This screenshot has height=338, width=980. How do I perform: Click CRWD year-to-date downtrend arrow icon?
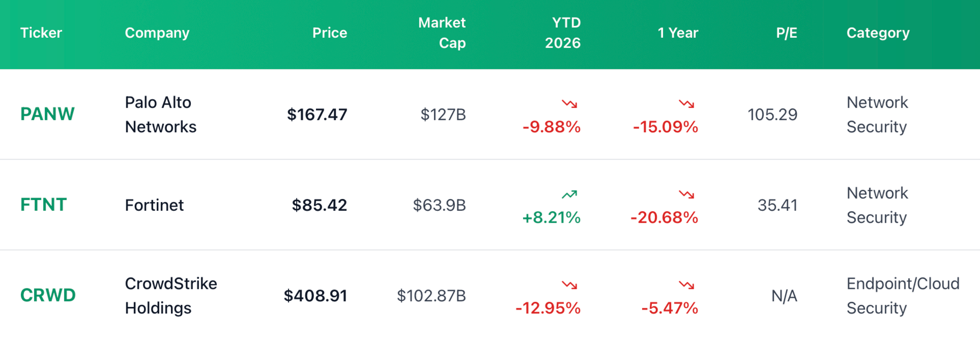coord(569,285)
